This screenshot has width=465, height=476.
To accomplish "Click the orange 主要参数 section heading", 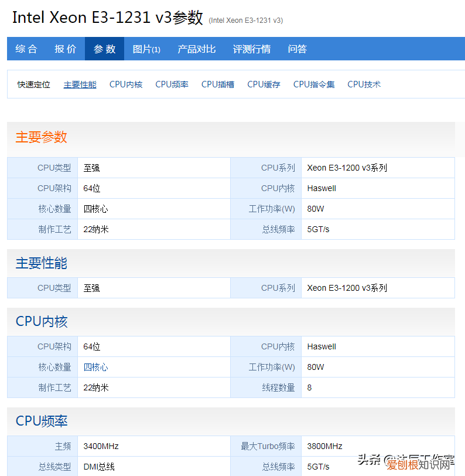I will point(41,137).
